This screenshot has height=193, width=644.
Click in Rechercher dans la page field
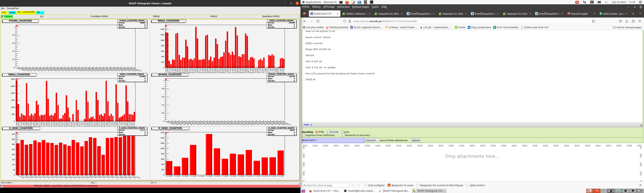coord(326,185)
